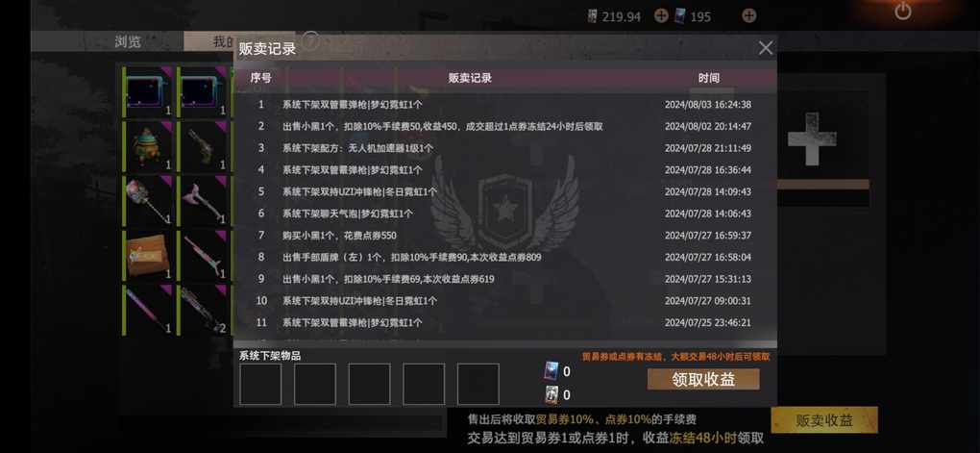Select the revolver item in inventory
The height and width of the screenshot is (453, 980).
click(204, 146)
